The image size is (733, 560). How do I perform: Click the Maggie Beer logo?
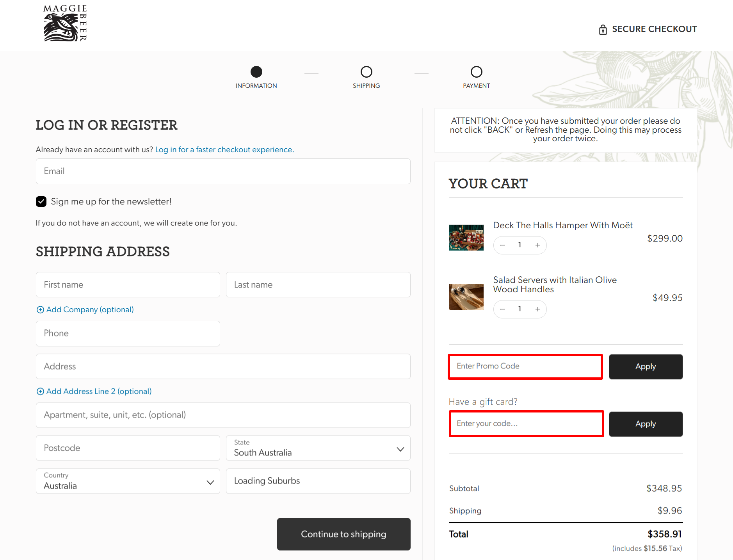coord(65,23)
